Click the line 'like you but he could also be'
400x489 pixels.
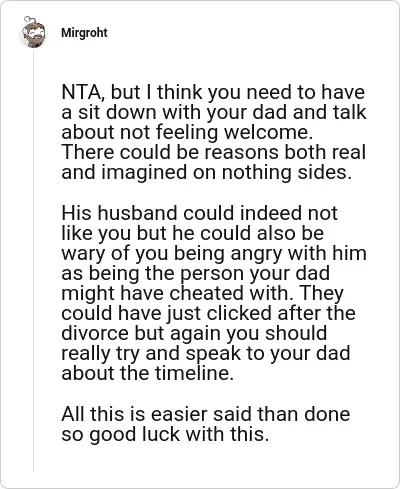(193, 233)
